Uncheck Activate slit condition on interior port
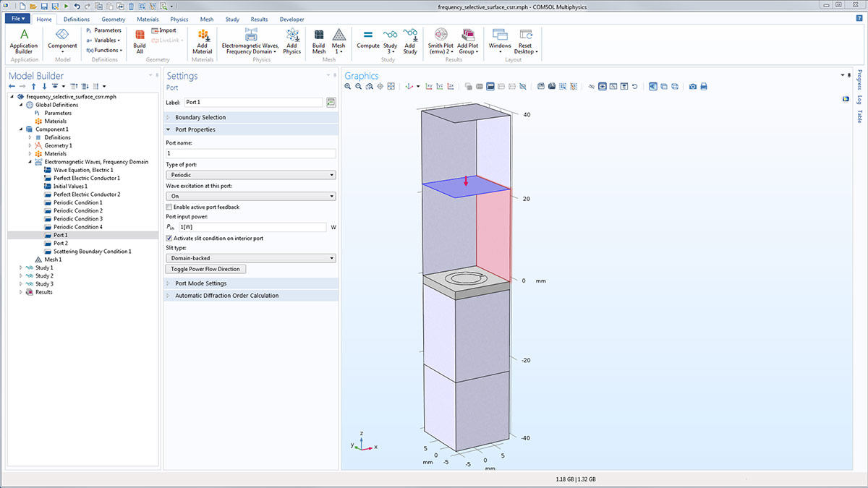868x488 pixels. pos(169,238)
